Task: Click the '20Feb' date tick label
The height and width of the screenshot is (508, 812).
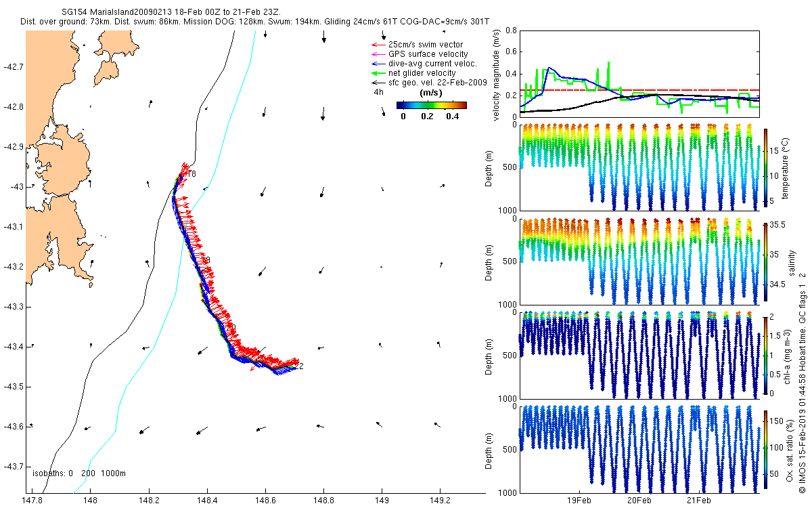Action: (x=639, y=501)
